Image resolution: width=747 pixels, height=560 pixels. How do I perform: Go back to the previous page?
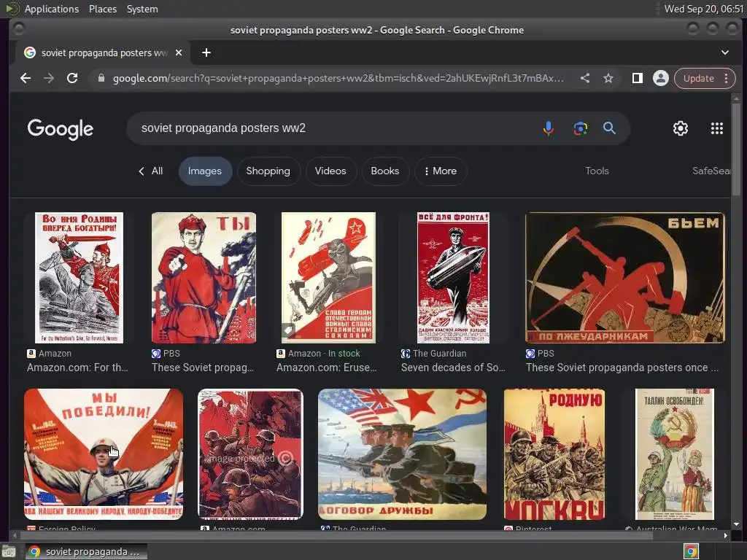click(x=26, y=78)
